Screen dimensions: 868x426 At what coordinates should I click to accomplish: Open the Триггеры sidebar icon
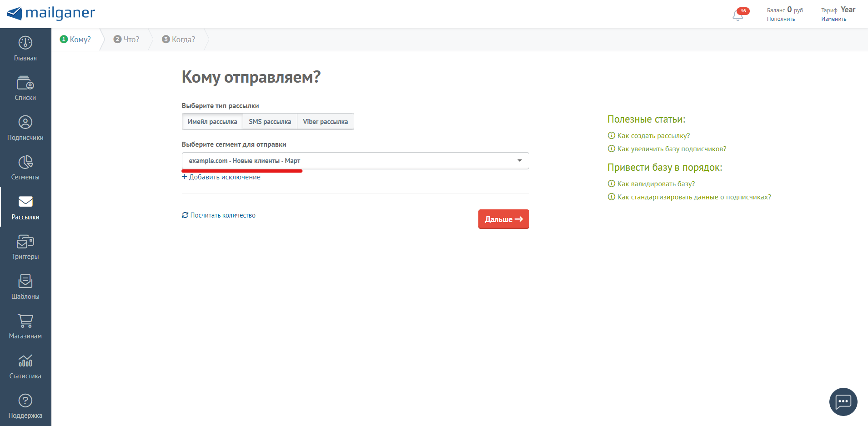[25, 242]
